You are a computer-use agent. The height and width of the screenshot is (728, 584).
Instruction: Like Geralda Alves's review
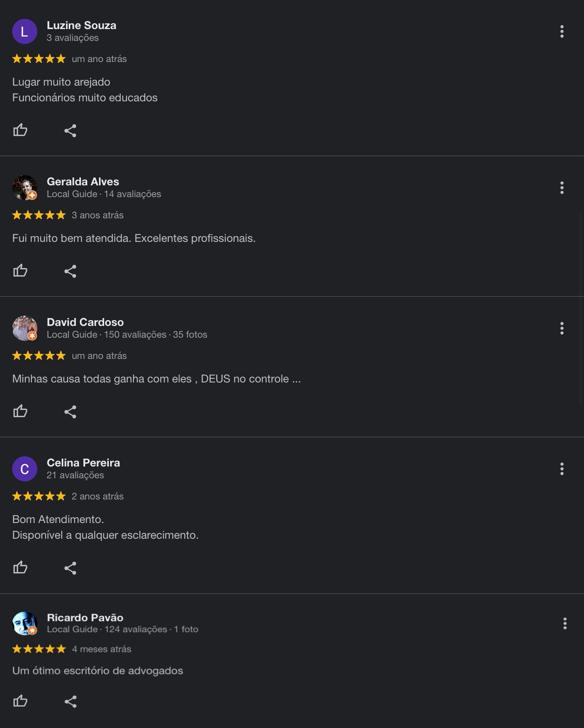pyautogui.click(x=20, y=271)
